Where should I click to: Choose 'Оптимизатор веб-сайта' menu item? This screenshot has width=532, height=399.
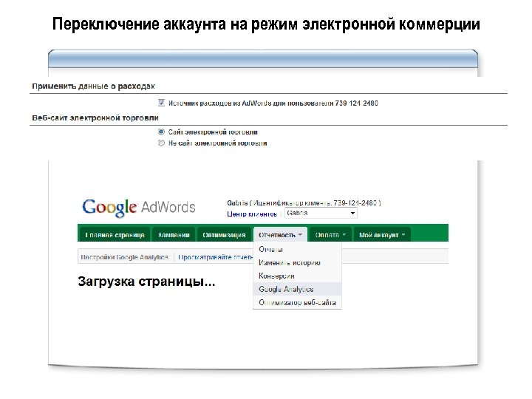point(297,302)
